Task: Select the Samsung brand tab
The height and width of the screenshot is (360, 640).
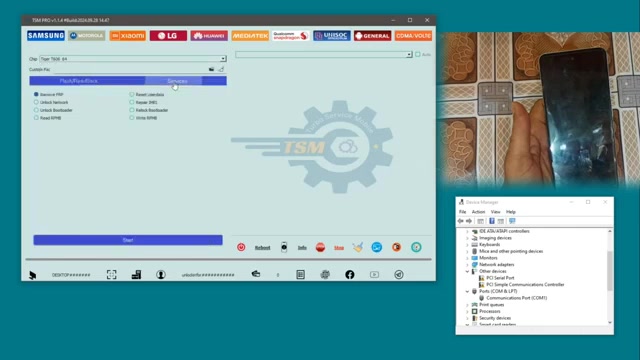Action: (46, 36)
